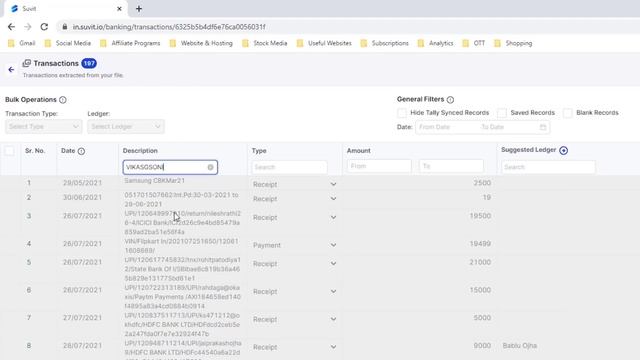Click the Description column header
The image size is (640, 360).
[140, 151]
